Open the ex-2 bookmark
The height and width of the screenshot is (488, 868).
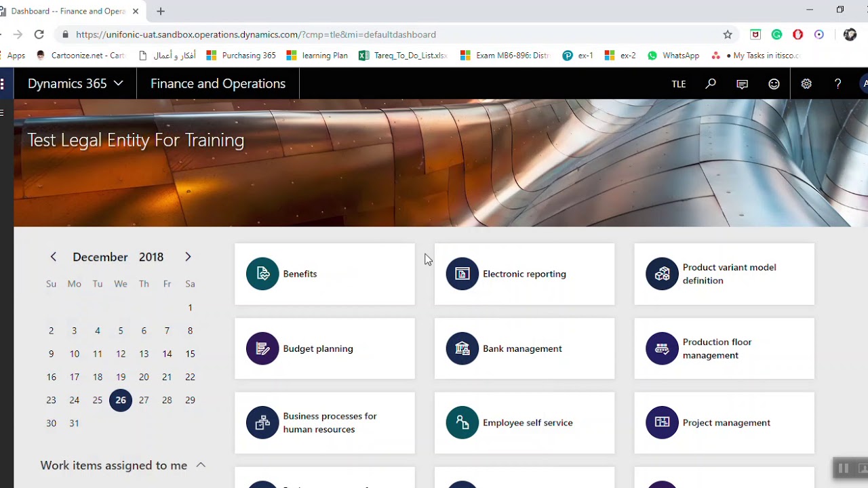[620, 56]
